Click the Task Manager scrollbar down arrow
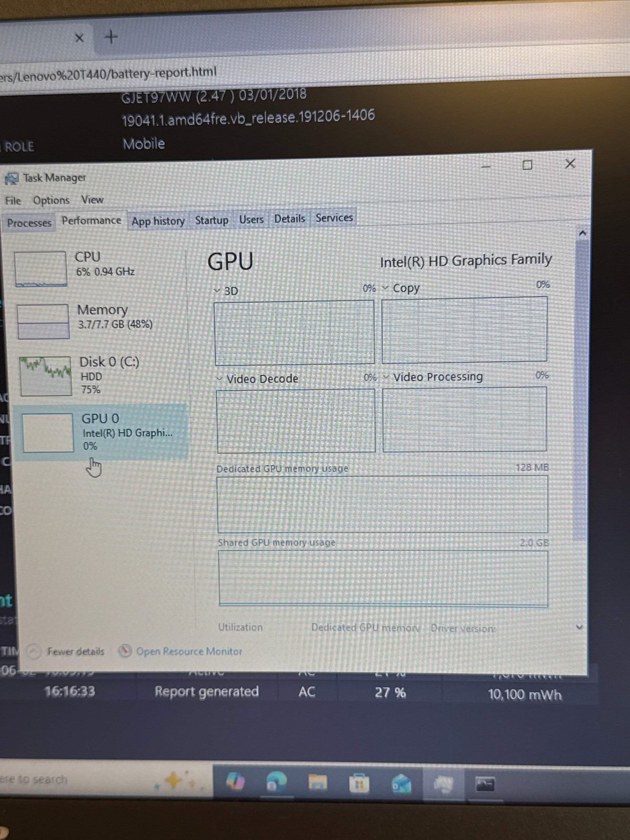 coord(580,627)
